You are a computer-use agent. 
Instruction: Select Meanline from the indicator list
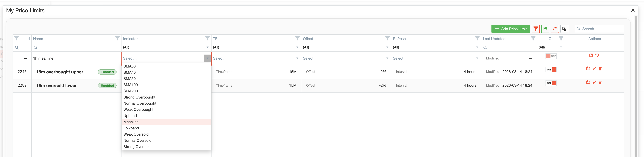pyautogui.click(x=131, y=122)
